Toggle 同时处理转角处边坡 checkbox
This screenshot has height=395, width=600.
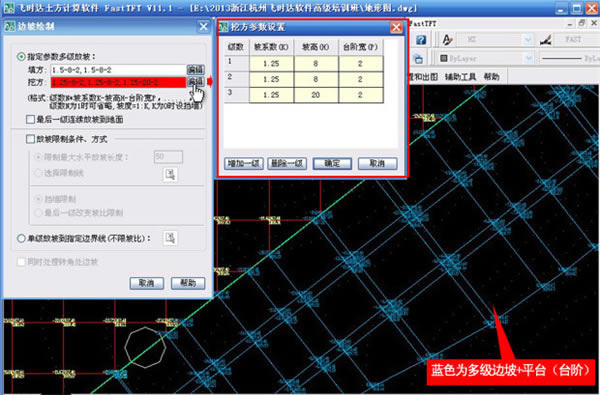click(21, 262)
